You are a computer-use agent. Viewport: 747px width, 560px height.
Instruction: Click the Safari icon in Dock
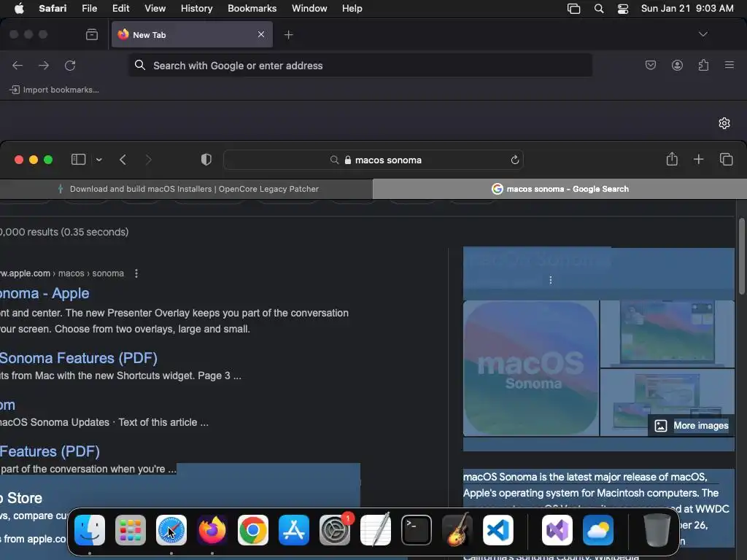[171, 530]
